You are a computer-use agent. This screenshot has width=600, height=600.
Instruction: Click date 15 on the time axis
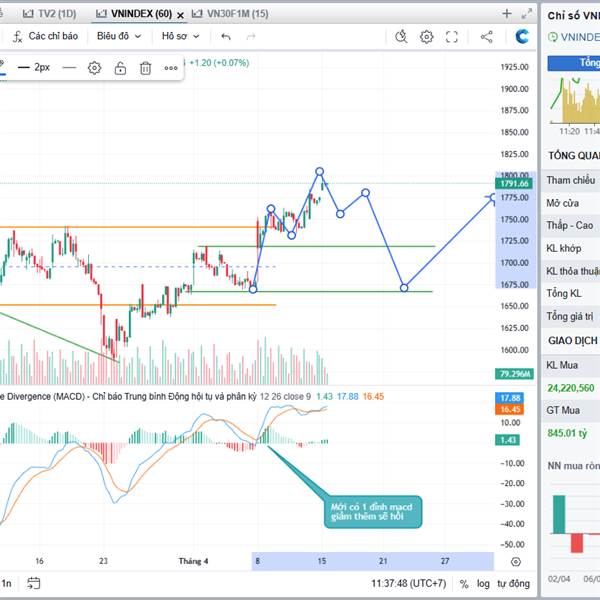(322, 561)
